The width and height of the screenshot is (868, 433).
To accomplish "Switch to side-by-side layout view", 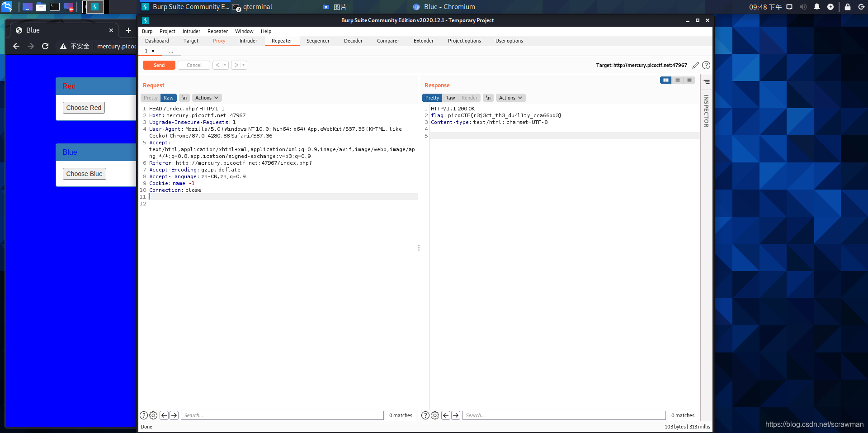I will pyautogui.click(x=665, y=80).
